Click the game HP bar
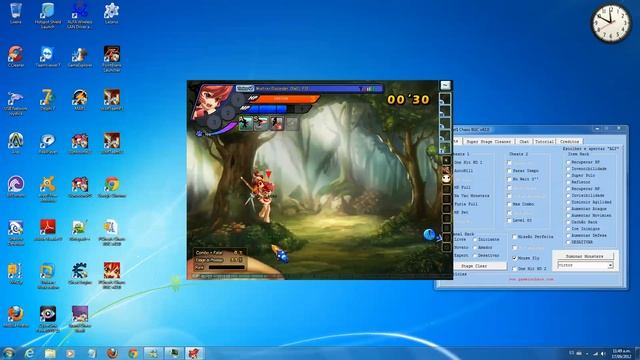 point(286,99)
